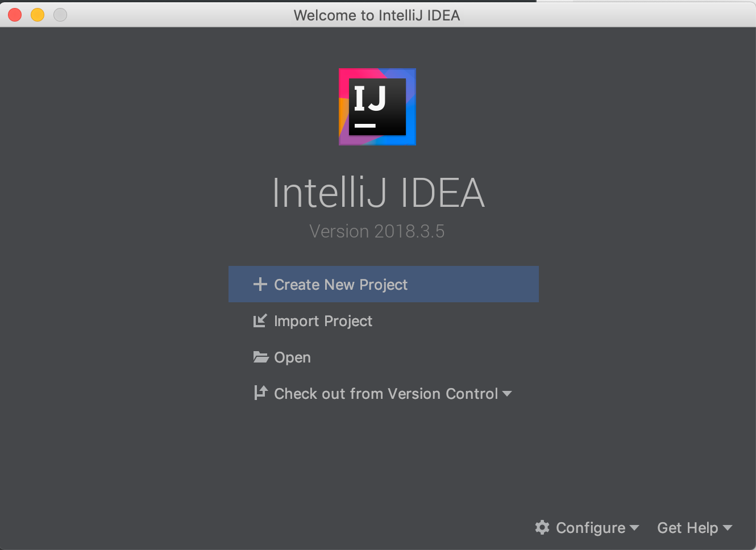Screen dimensions: 756x550
Task: Click the plus icon beside Create New Project
Action: point(260,284)
